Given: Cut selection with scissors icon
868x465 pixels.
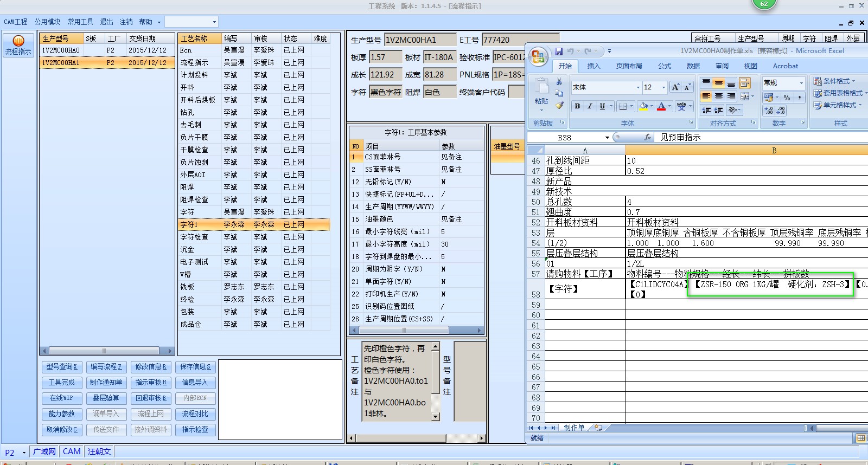Looking at the screenshot, I should tap(559, 82).
